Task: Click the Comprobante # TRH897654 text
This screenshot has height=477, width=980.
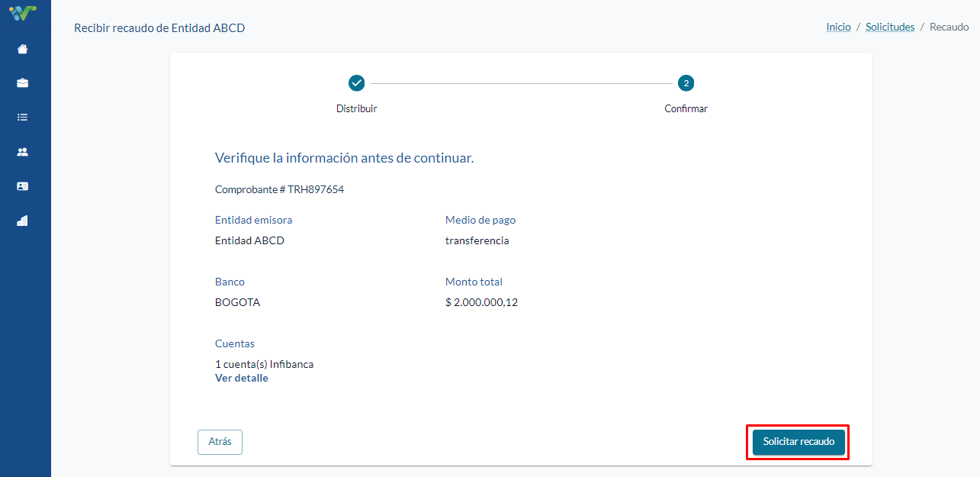Action: (x=279, y=189)
